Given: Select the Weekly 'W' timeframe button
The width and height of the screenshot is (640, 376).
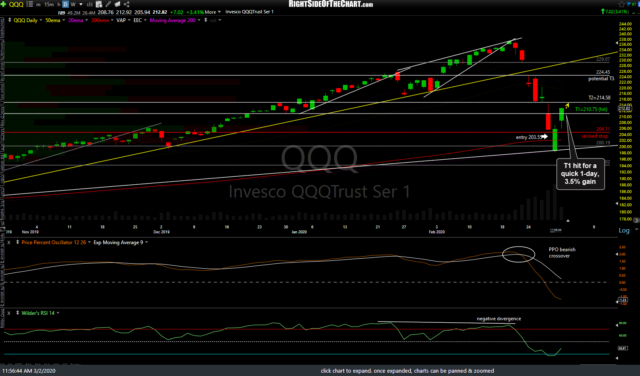Looking at the screenshot, I should [x=73, y=4].
